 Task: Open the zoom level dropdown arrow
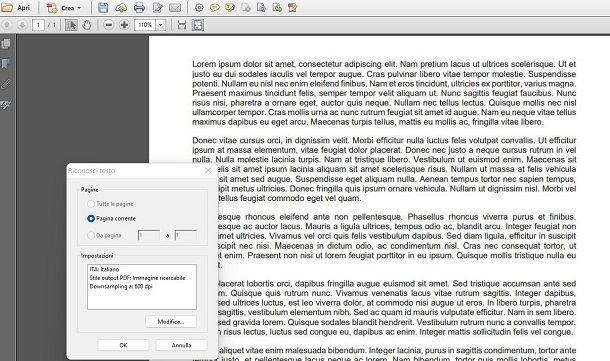pos(161,25)
